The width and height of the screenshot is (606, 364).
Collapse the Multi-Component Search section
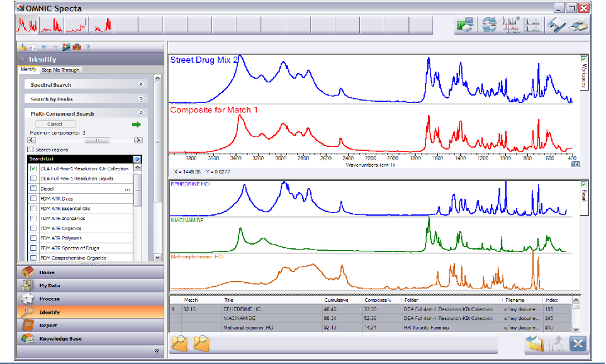141,113
